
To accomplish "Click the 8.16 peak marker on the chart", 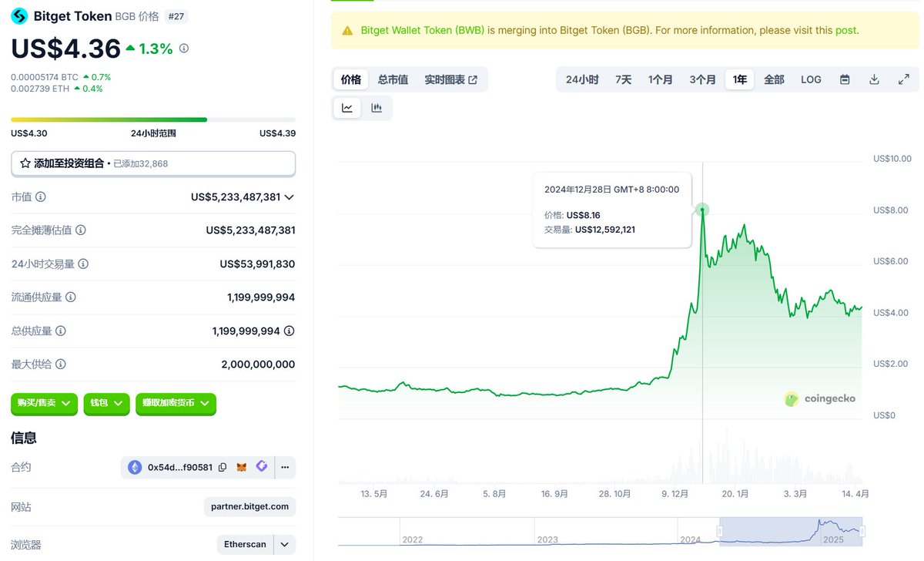I will click(702, 209).
